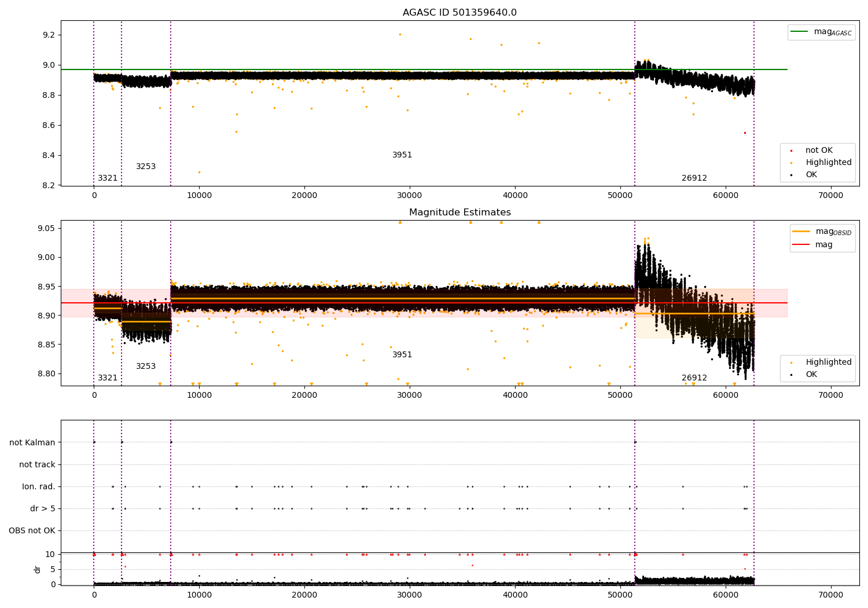This screenshot has width=868, height=608.
Task: Click x-tick 30000 under the top plot
Action: 410,196
